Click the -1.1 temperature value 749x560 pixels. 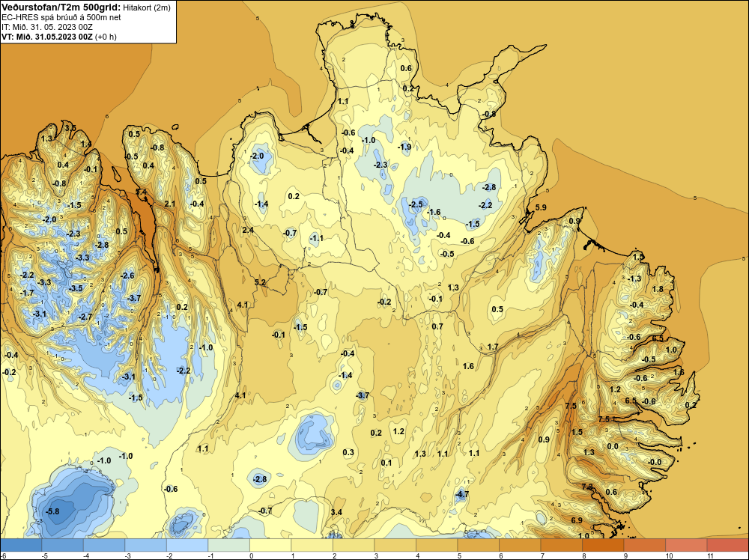click(317, 238)
